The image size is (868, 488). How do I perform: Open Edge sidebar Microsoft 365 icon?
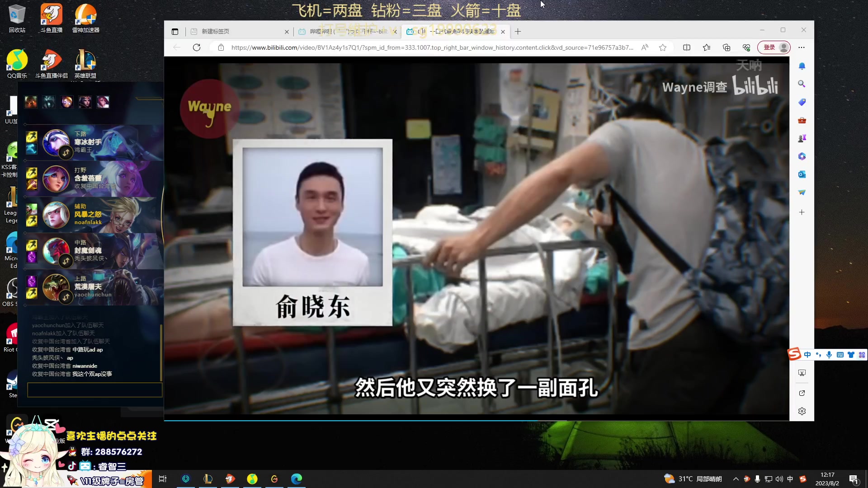click(802, 156)
